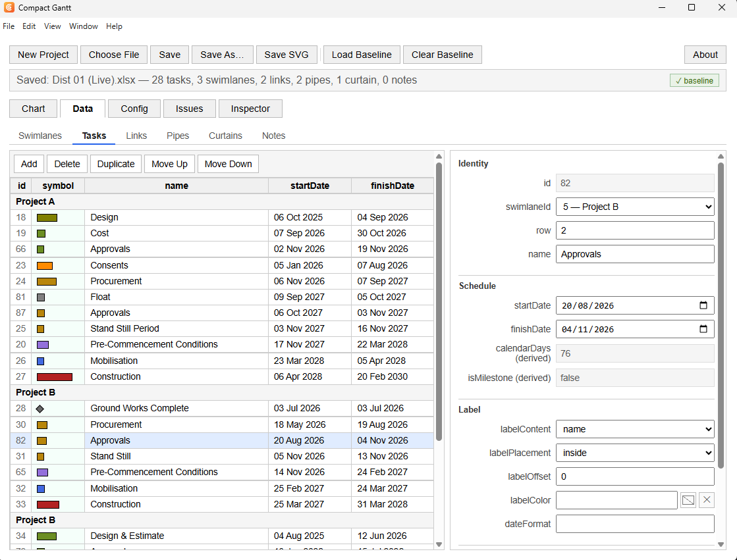Open the Curtains sub-tab
This screenshot has width=737, height=560.
tap(226, 136)
